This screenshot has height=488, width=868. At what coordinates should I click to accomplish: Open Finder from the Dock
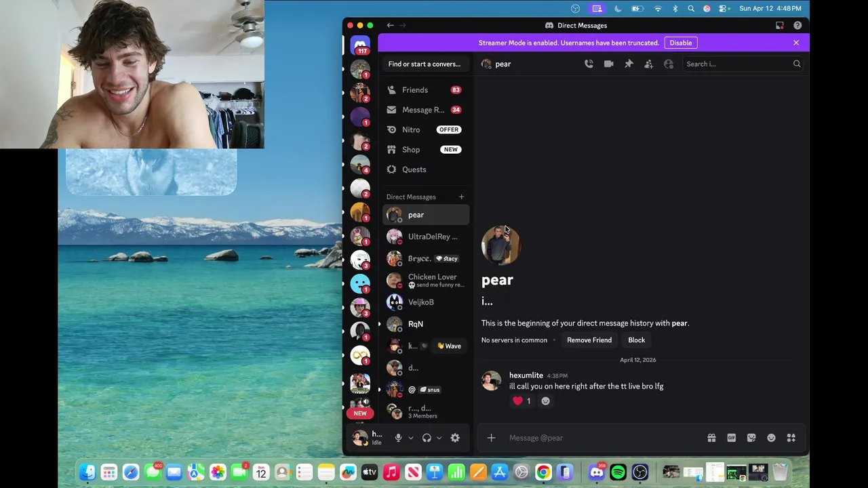pos(87,472)
